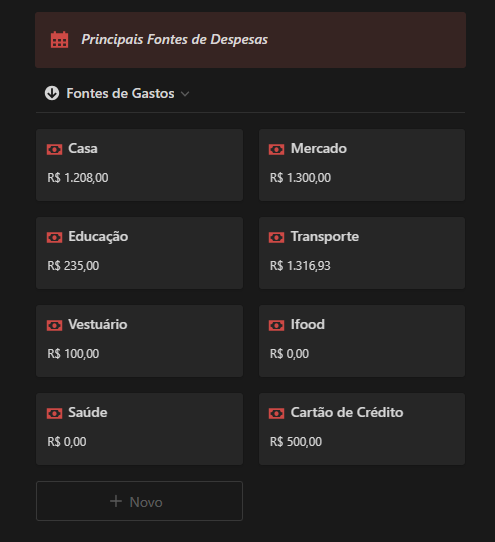495x542 pixels.
Task: Click the money icon on the Ifood card
Action: 277,325
